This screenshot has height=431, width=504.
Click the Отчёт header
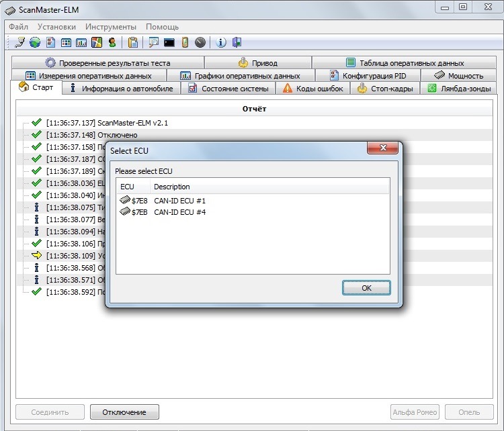pyautogui.click(x=254, y=109)
